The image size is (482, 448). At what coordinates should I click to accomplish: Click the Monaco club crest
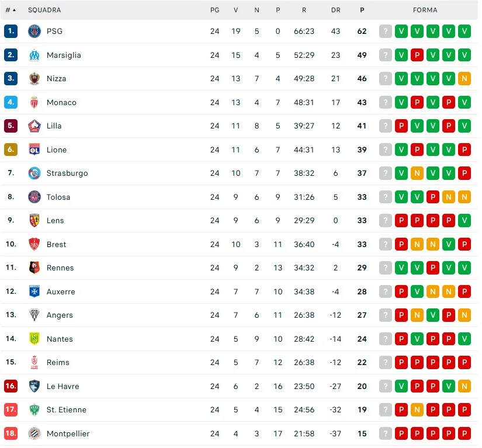pos(34,102)
